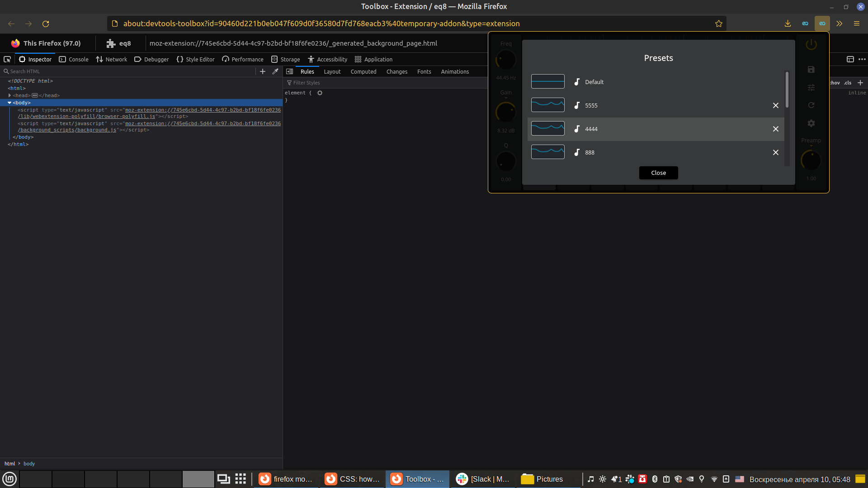Click the Presets list scrollbar
Screen dimensions: 868x488
(x=787, y=90)
